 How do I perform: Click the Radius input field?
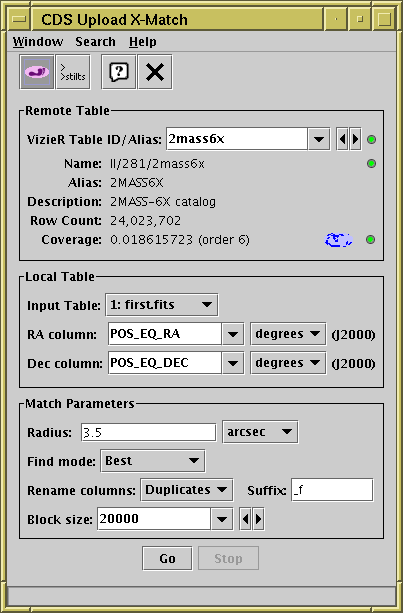click(x=149, y=432)
